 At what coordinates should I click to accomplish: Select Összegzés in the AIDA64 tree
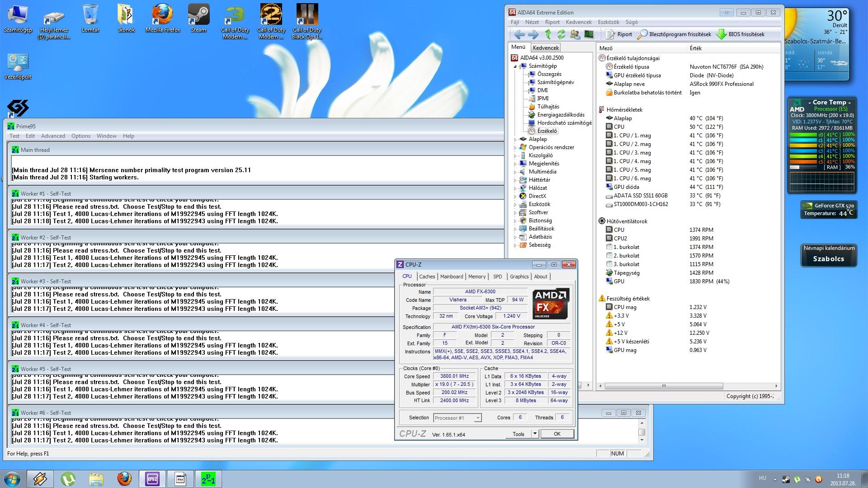point(549,74)
